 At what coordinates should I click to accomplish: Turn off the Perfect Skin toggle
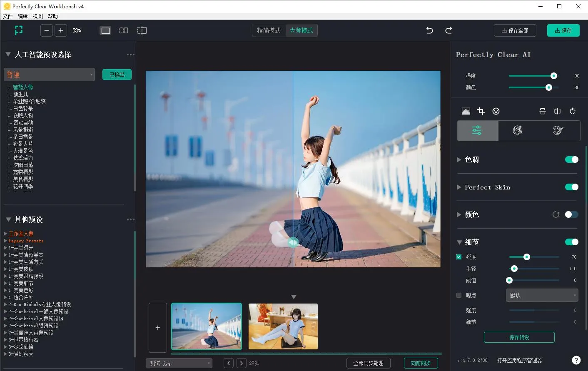pos(571,187)
